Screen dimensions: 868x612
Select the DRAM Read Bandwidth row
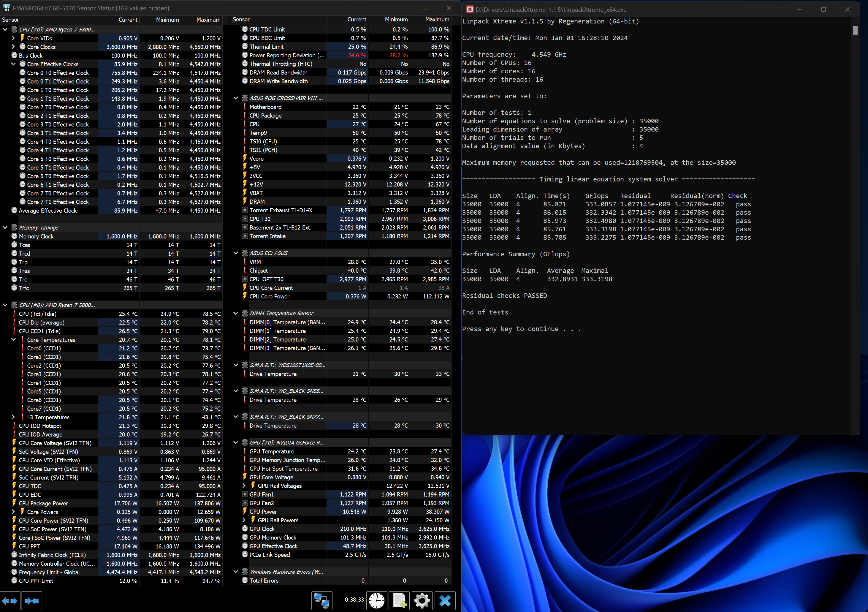tap(341, 73)
